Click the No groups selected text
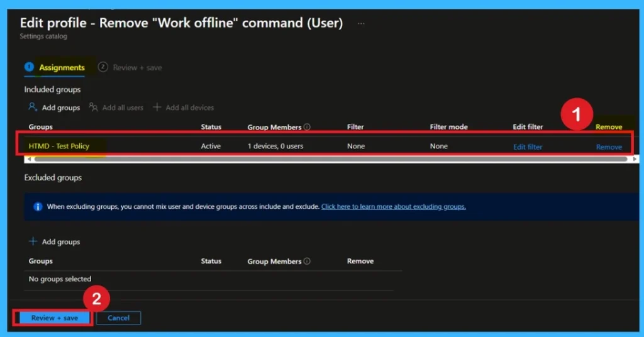The width and height of the screenshot is (644, 337). 60,279
